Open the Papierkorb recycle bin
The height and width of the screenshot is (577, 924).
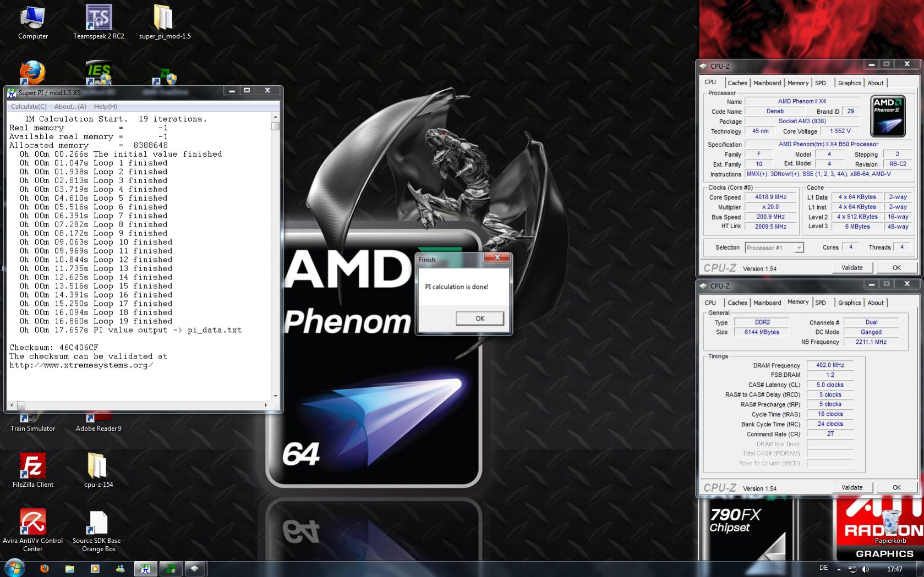coord(890,527)
